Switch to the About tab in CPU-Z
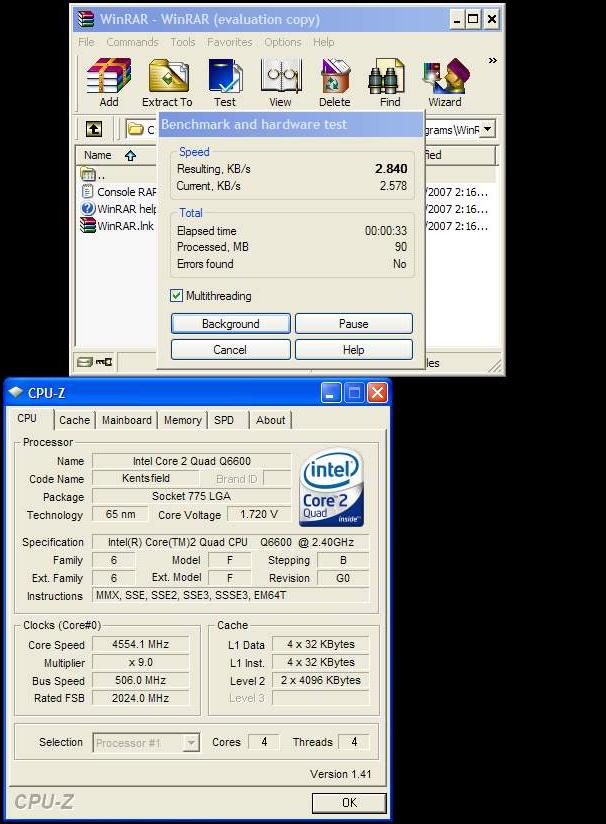Viewport: 606px width, 824px height. (x=271, y=420)
